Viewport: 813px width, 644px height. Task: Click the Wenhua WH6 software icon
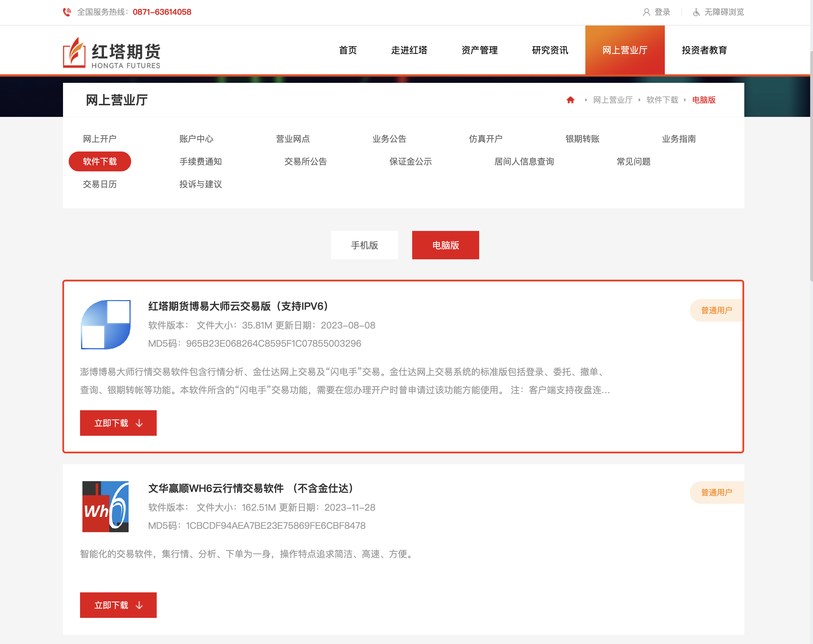click(x=106, y=506)
